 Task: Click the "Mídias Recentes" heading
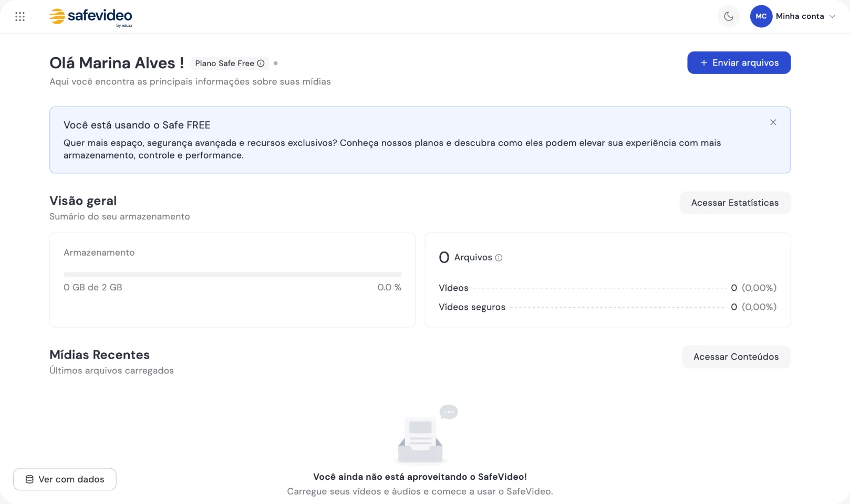[x=99, y=355]
